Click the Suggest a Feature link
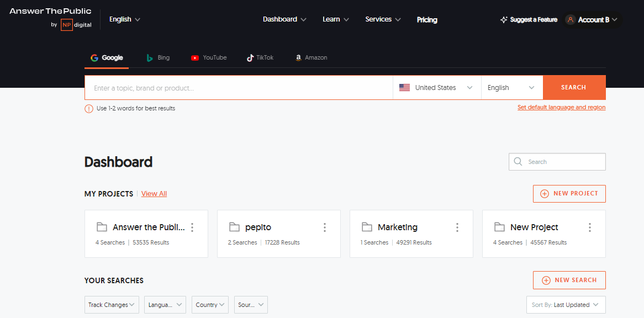 pos(529,20)
